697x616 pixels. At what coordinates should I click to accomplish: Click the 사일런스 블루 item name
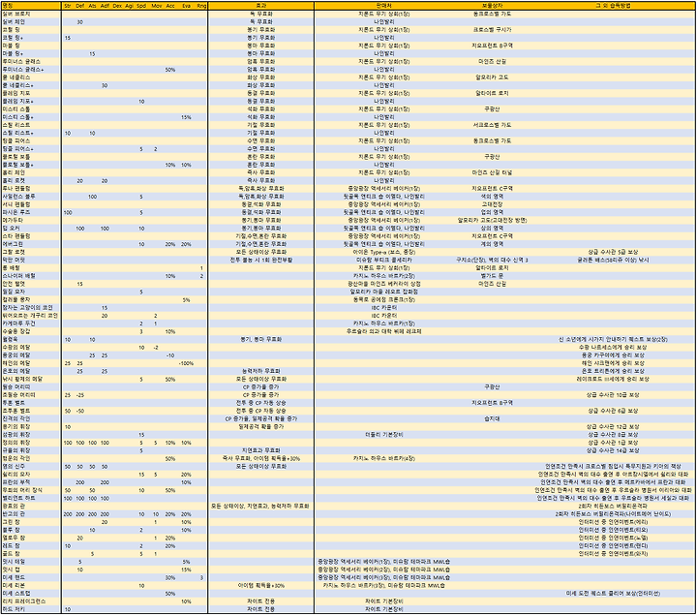coord(19,197)
